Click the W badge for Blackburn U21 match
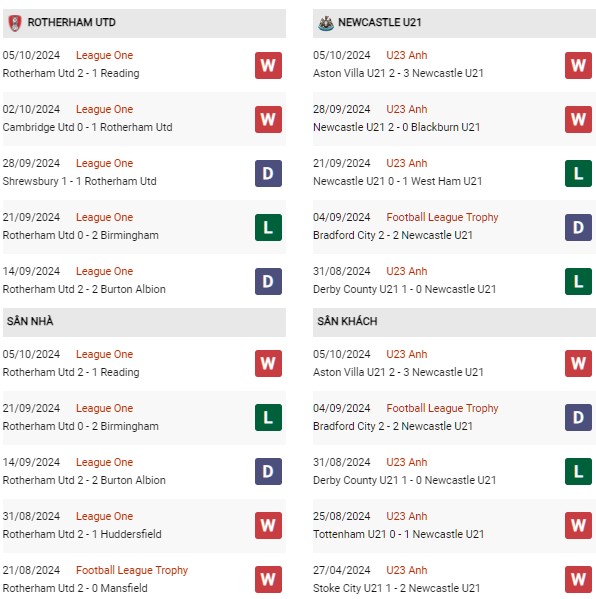Viewport: 596px width, 599px height. [578, 119]
